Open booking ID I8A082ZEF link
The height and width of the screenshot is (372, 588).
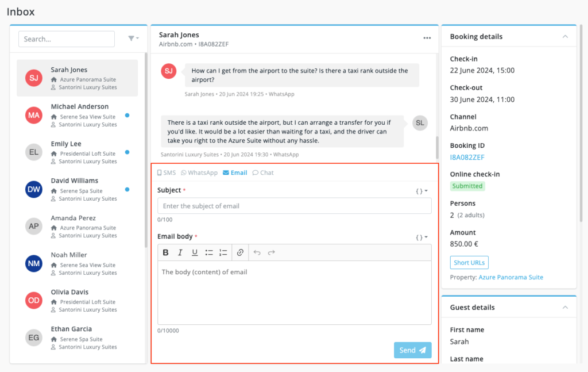(467, 158)
